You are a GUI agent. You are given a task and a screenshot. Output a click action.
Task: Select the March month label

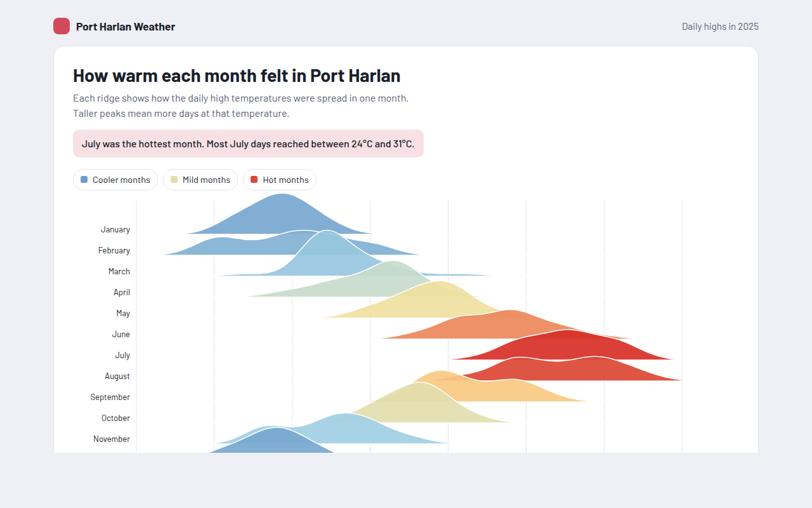pyautogui.click(x=119, y=272)
